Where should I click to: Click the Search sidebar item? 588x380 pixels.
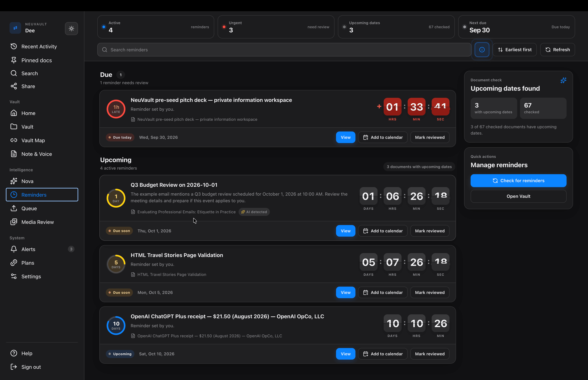coord(42,73)
